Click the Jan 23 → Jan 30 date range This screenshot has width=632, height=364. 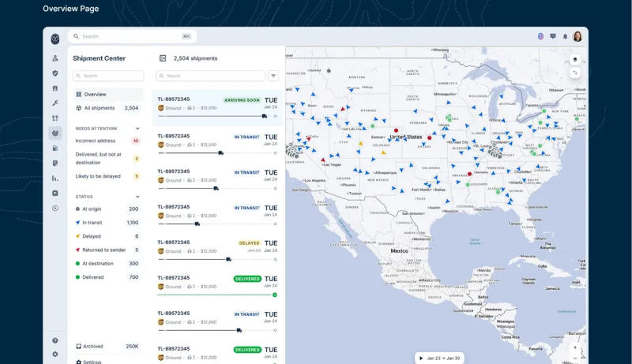[x=443, y=358]
